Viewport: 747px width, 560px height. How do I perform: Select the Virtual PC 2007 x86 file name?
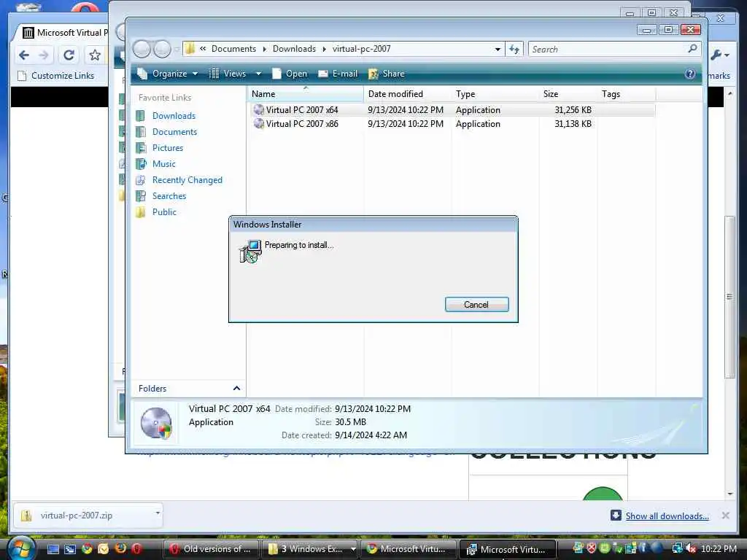(302, 124)
